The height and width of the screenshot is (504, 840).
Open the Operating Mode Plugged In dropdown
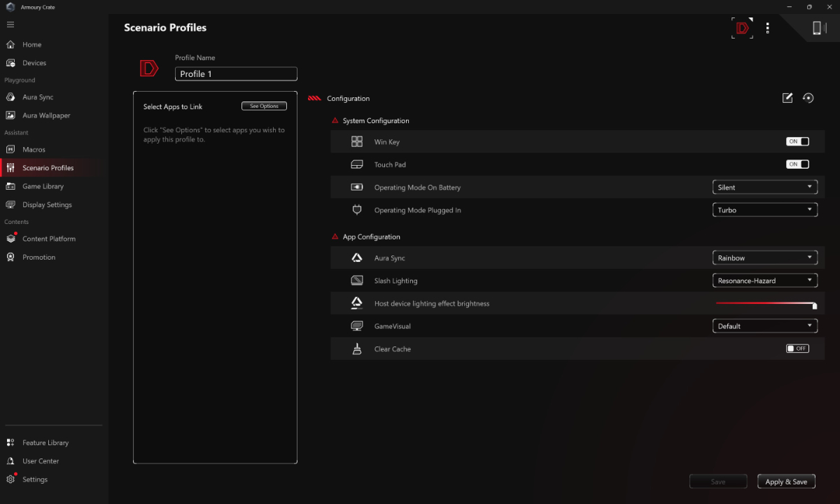click(x=765, y=210)
